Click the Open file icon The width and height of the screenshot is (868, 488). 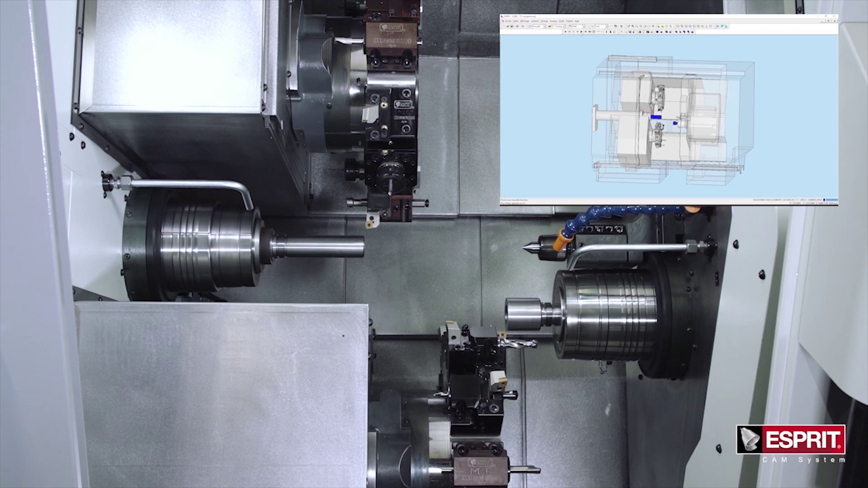pos(508,26)
